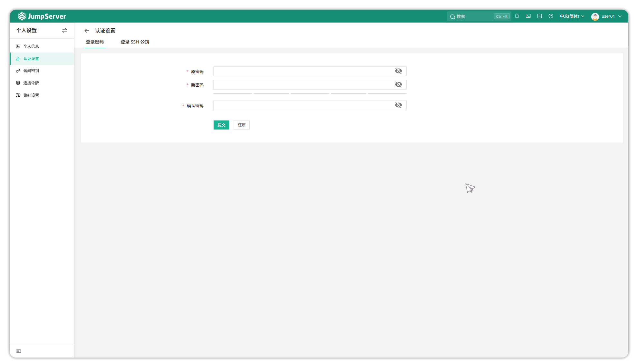Open 访问密钥 in the sidebar
Viewport: 638px width, 364px height.
point(31,71)
